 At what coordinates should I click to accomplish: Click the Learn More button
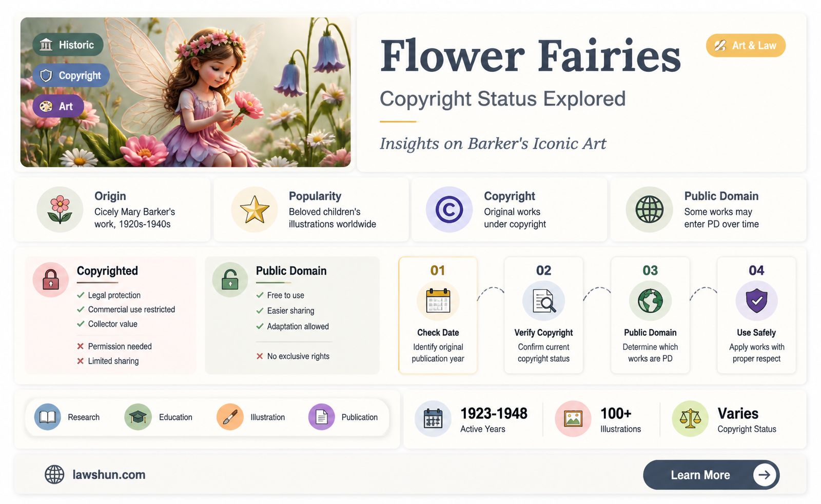(711, 475)
